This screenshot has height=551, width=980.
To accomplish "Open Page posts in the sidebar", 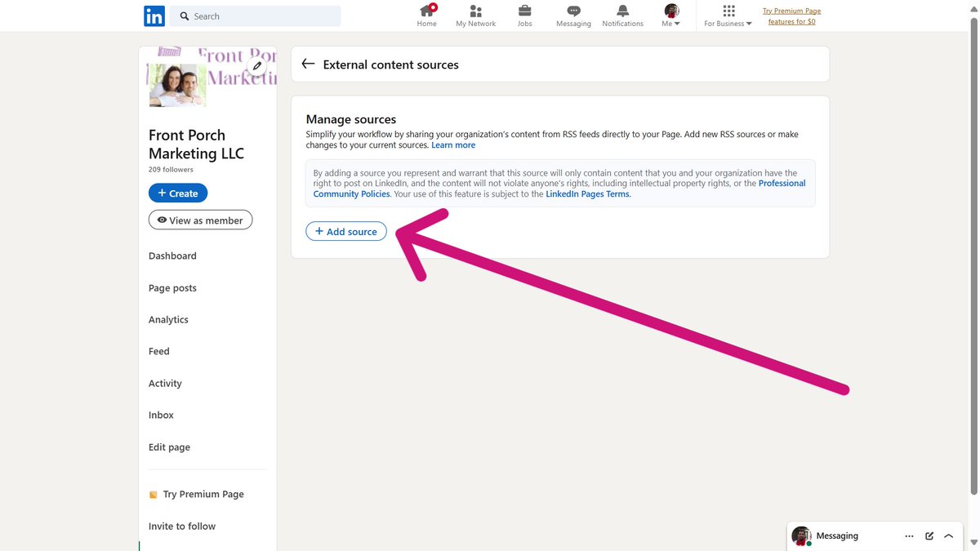I will 172,288.
